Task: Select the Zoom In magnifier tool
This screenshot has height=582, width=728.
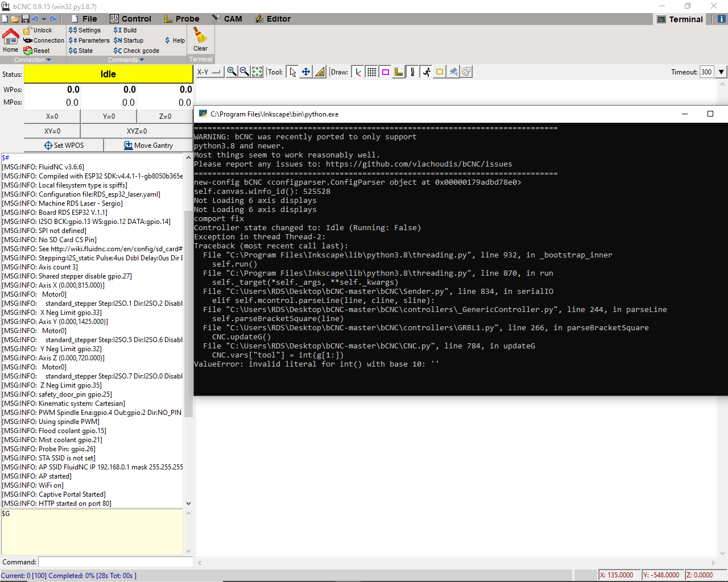Action: (232, 72)
